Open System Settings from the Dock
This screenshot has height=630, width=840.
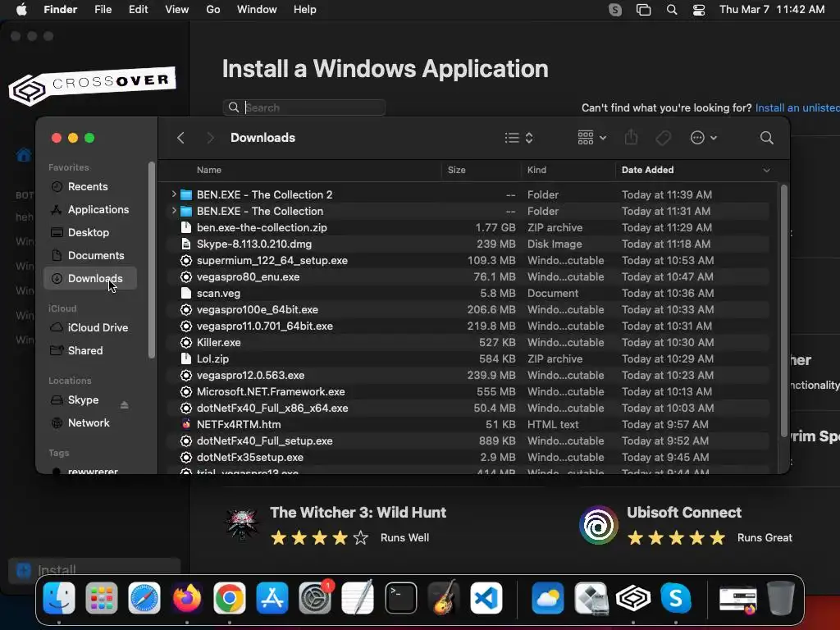tap(315, 598)
